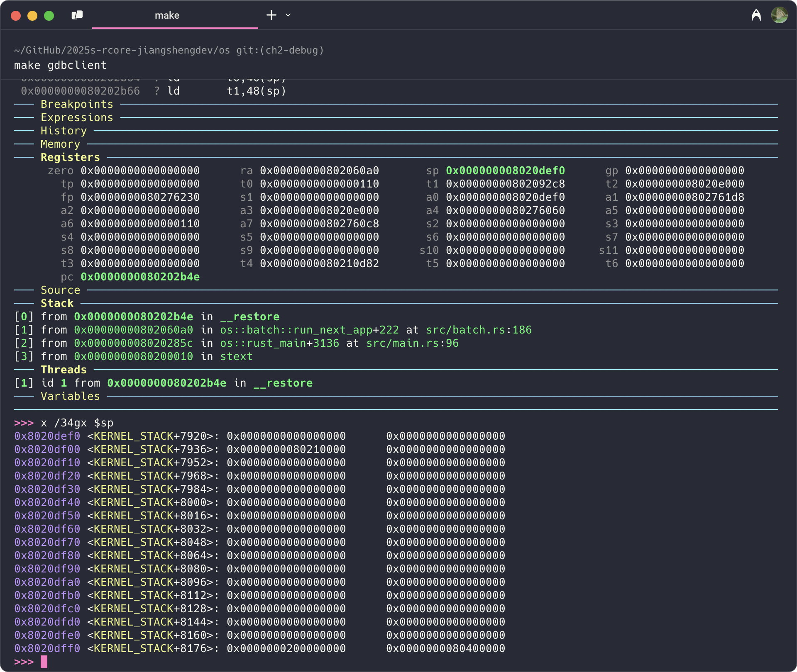This screenshot has height=672, width=797.
Task: Click the src/main.rs:96 source link
Action: coord(412,343)
